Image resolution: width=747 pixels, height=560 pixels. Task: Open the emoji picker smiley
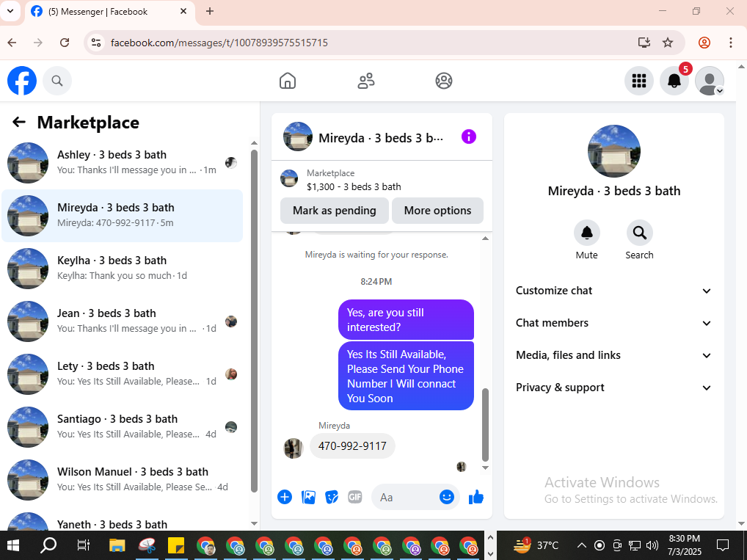coord(446,497)
